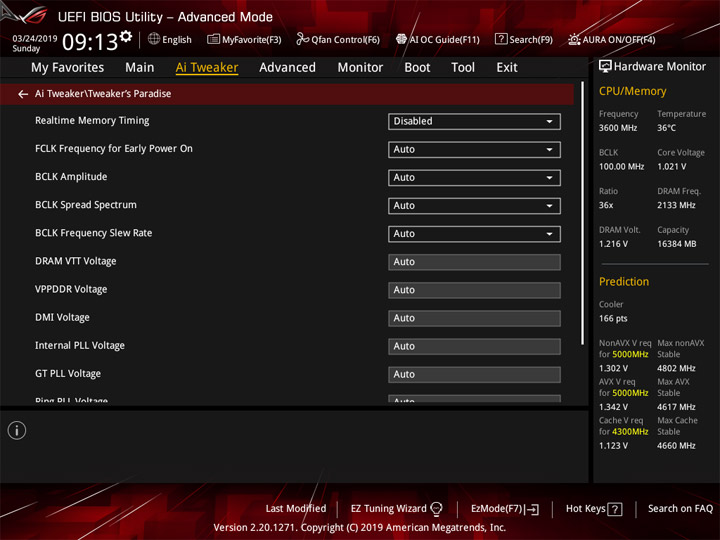Open Search(F9) tool

524,39
